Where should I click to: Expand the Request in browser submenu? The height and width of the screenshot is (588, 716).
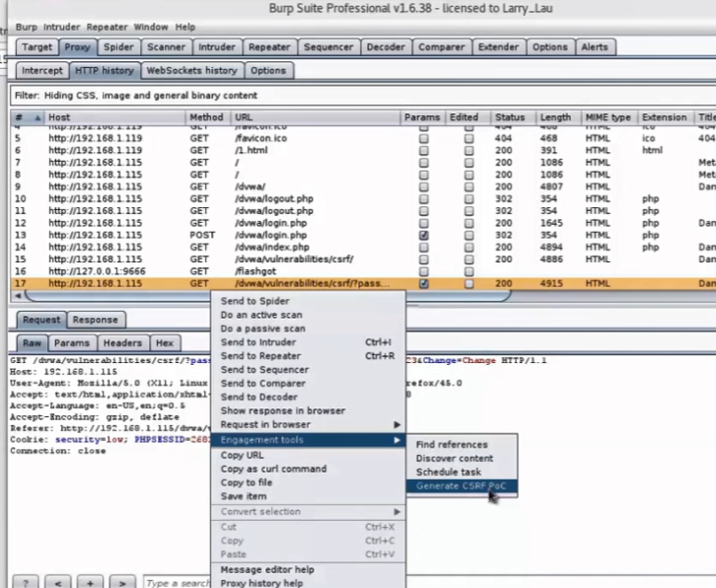click(x=309, y=424)
